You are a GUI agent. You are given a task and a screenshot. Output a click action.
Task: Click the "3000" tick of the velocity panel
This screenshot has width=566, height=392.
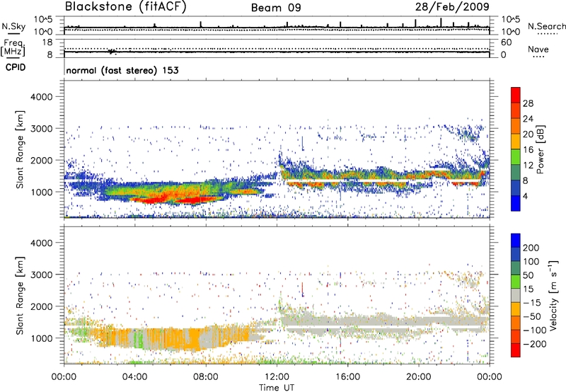tap(41, 275)
